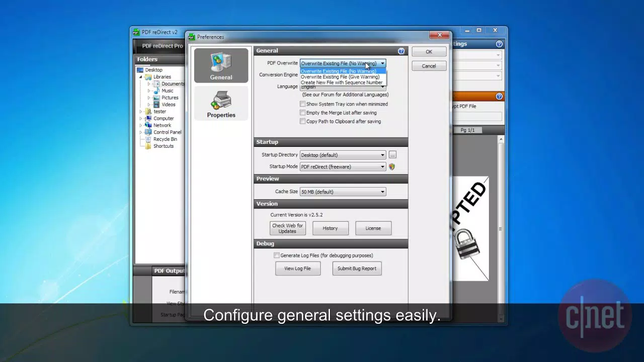Screen dimensions: 644x362
Task: Open the version History button
Action: pos(330,228)
